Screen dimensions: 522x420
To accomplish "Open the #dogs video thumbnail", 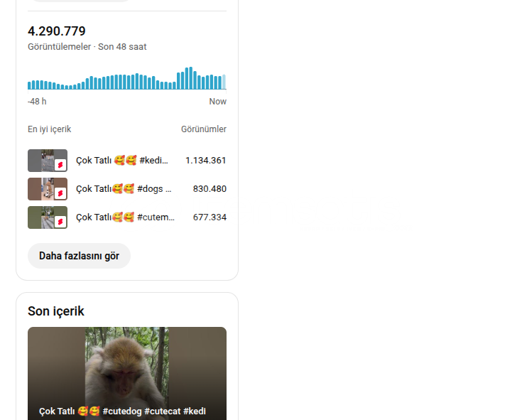I will coord(48,189).
